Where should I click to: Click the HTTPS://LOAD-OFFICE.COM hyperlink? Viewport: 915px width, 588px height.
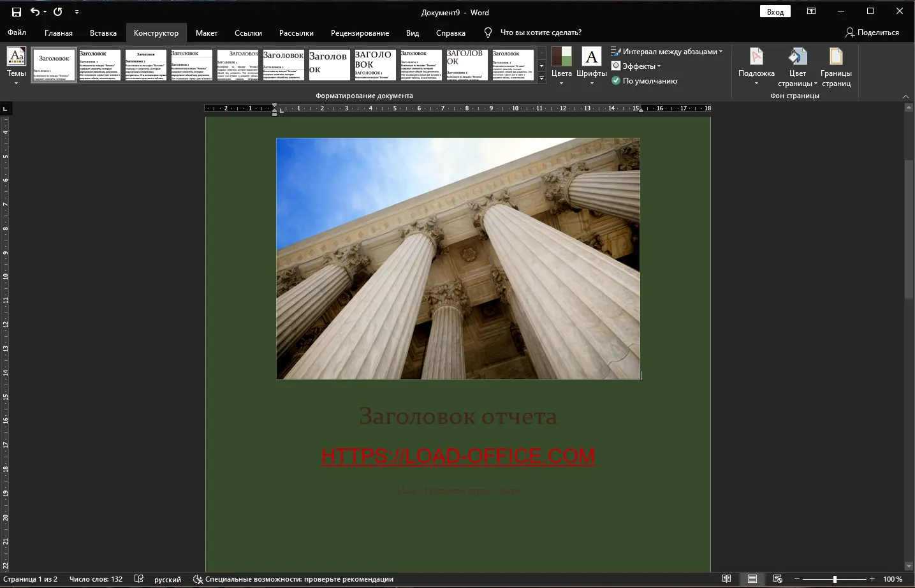458,456
